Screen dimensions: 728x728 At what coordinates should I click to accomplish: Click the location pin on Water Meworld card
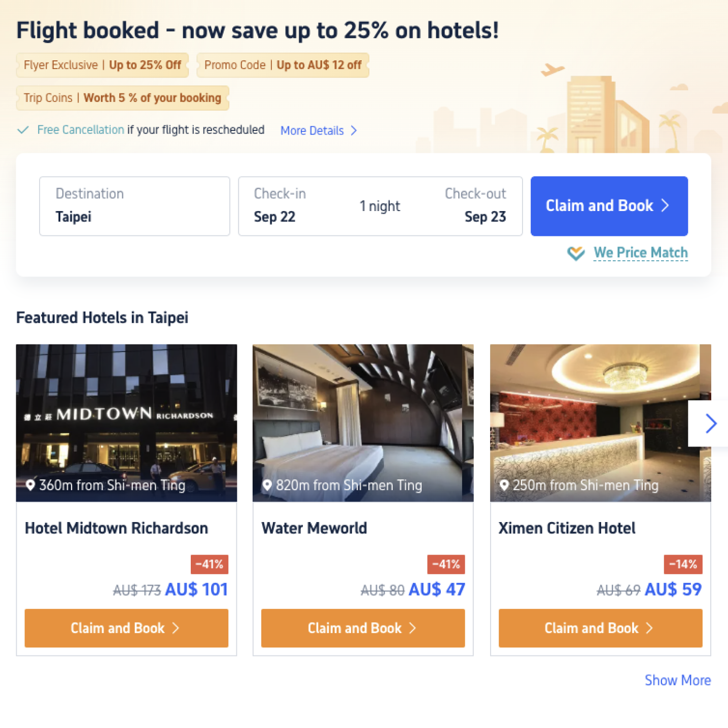tap(267, 485)
